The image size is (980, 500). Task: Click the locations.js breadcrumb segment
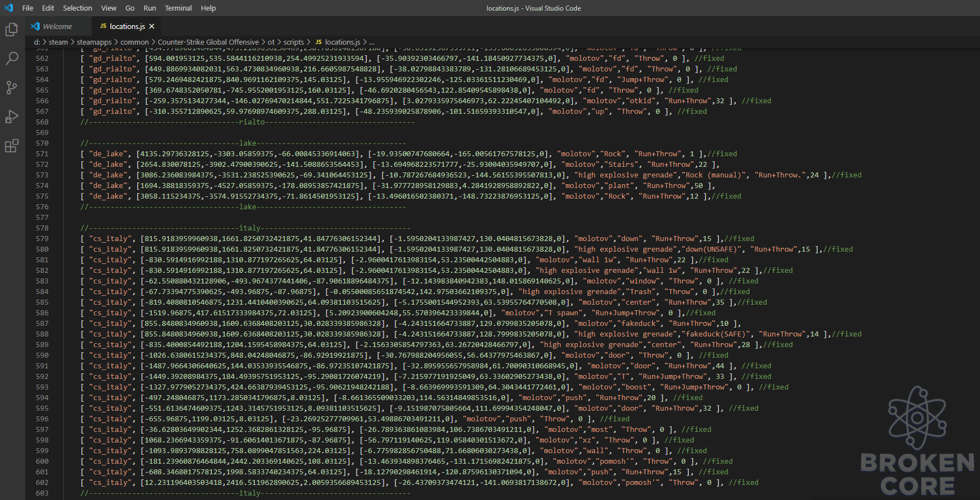point(338,42)
